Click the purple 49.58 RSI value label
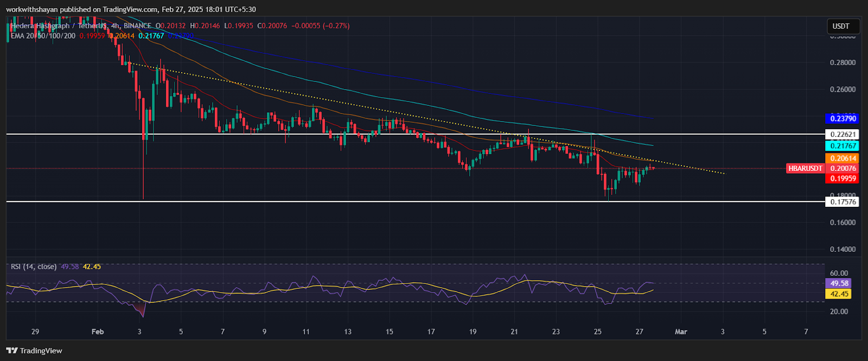Screen dimensions: 868x361 tap(839, 283)
